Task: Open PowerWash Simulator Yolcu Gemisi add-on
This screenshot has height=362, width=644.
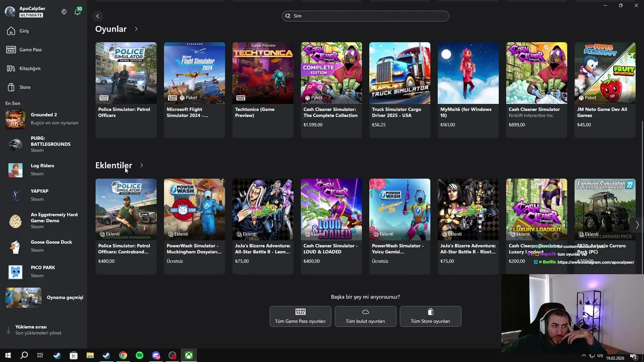Action: pyautogui.click(x=399, y=226)
